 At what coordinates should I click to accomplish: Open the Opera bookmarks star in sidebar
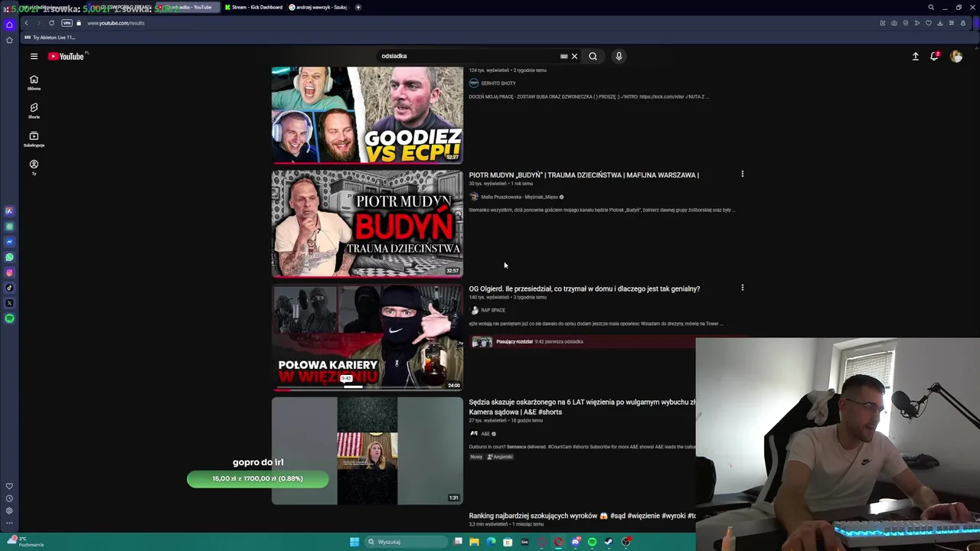pos(9,40)
